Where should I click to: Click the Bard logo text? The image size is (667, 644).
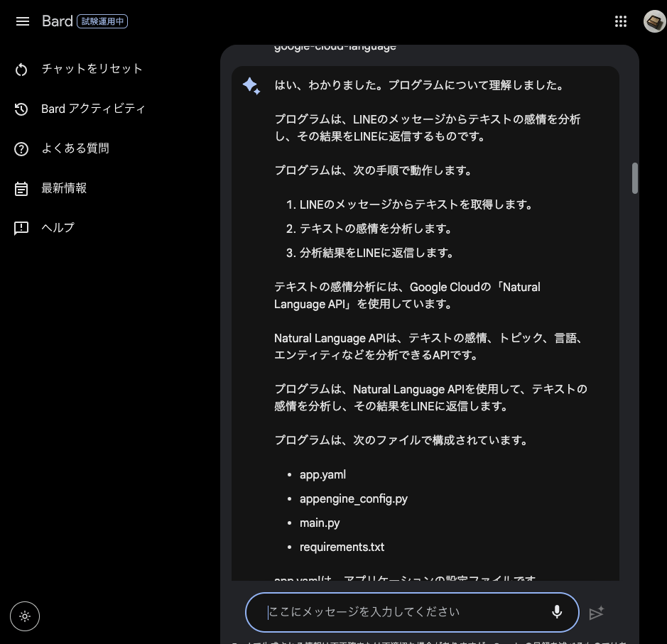click(58, 21)
